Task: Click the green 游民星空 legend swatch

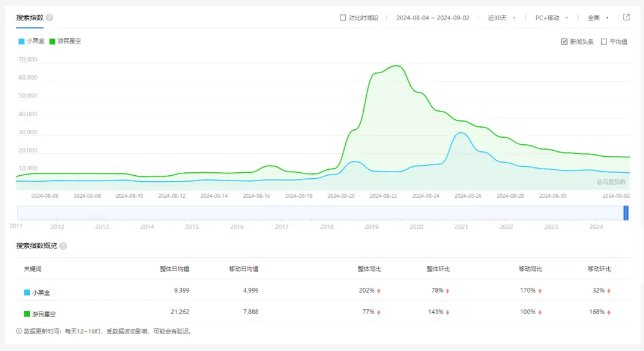Action: 53,42
